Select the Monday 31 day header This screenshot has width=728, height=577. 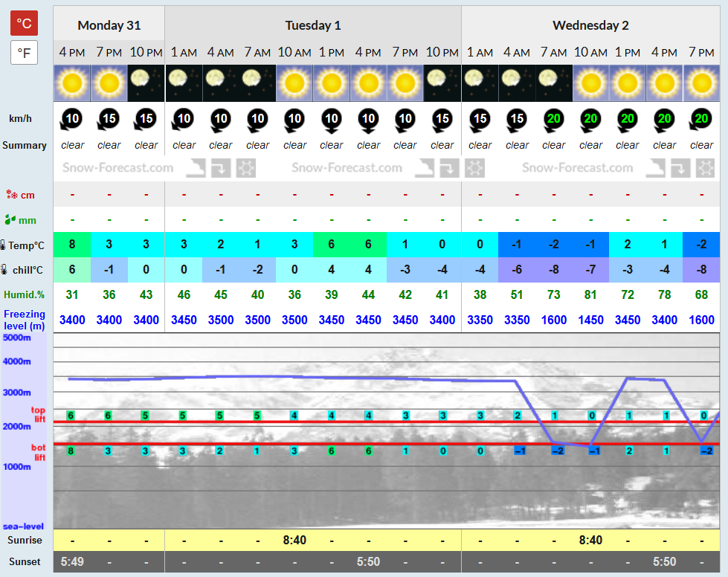click(109, 25)
